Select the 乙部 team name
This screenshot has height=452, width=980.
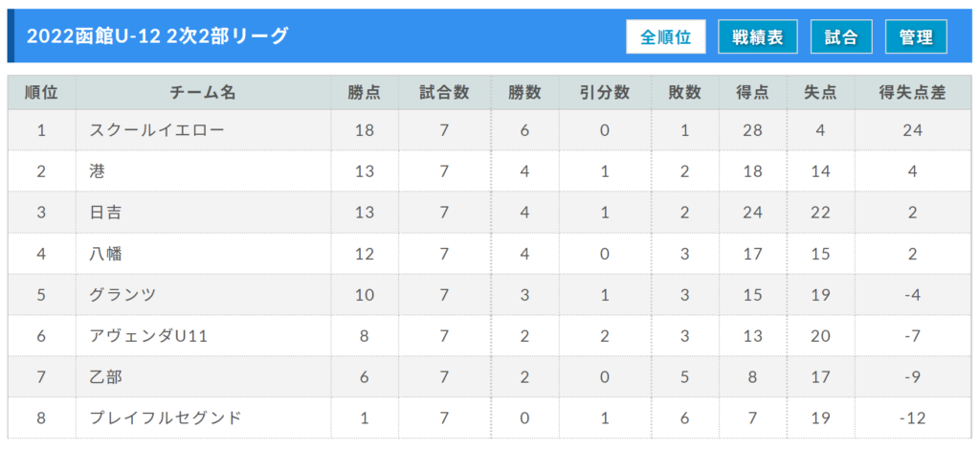(x=105, y=377)
